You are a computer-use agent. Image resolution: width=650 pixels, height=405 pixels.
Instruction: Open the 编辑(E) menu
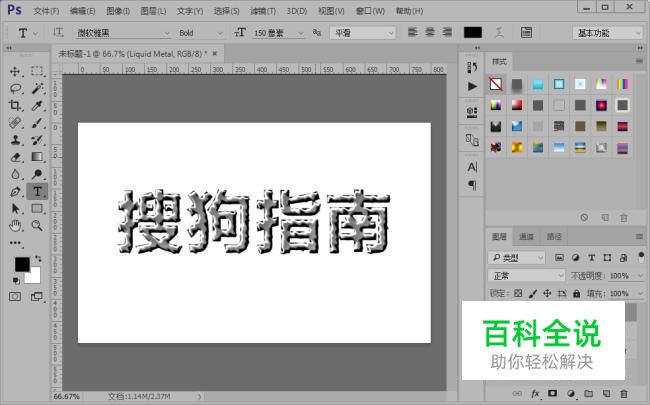click(x=82, y=11)
